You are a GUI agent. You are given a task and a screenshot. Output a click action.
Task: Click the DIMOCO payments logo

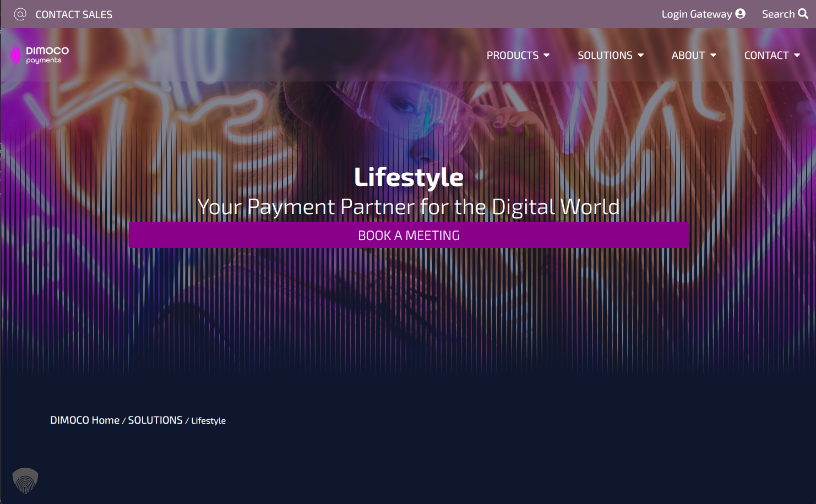pyautogui.click(x=40, y=55)
